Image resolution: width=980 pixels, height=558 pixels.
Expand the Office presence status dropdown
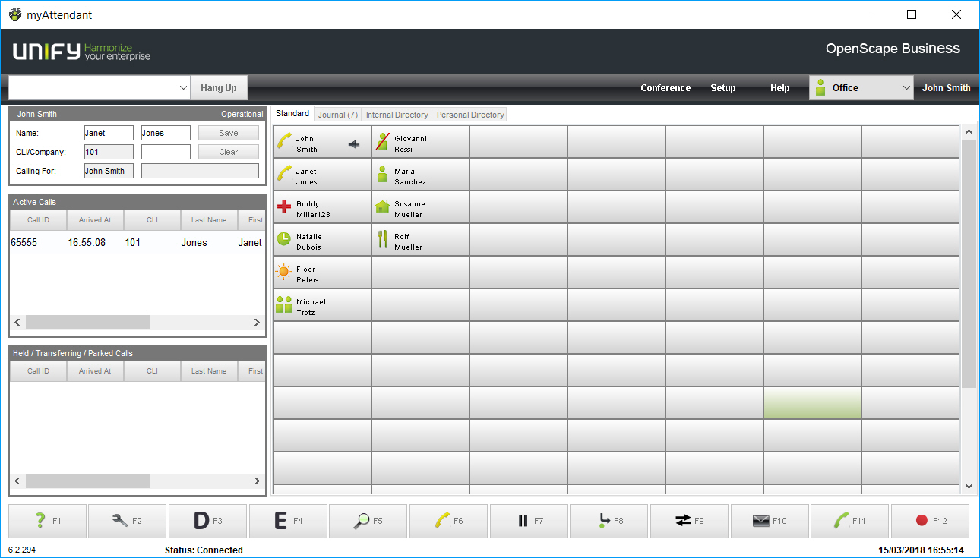906,88
